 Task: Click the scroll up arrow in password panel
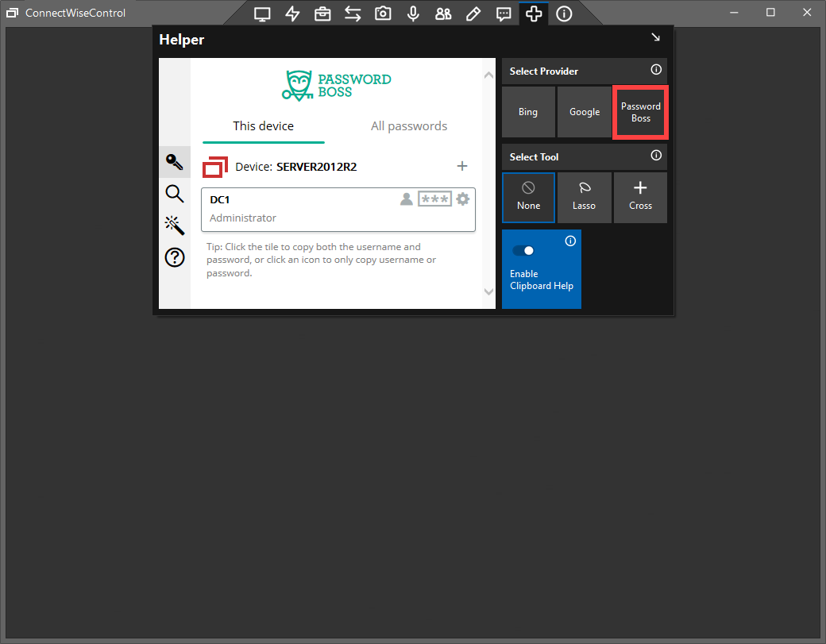[489, 75]
